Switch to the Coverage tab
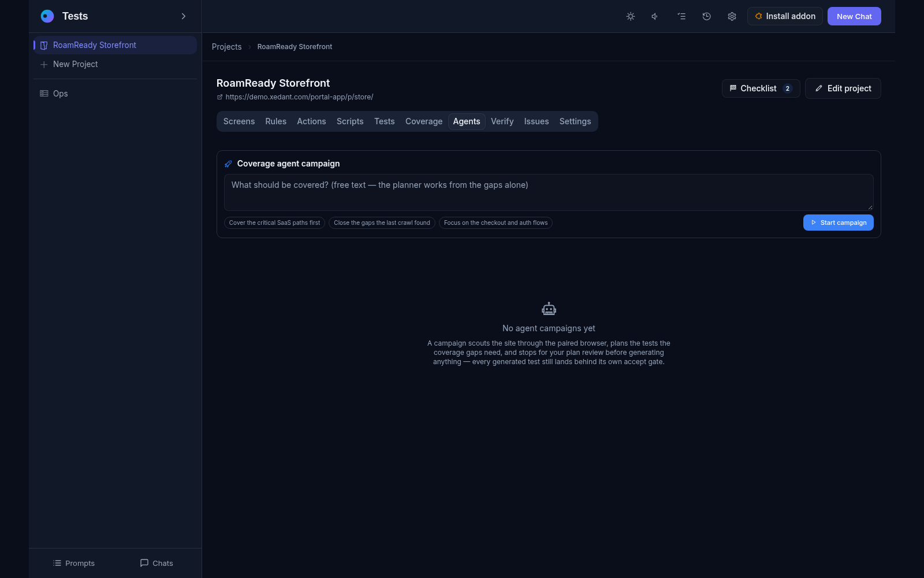Viewport: 924px width, 578px height. [424, 121]
